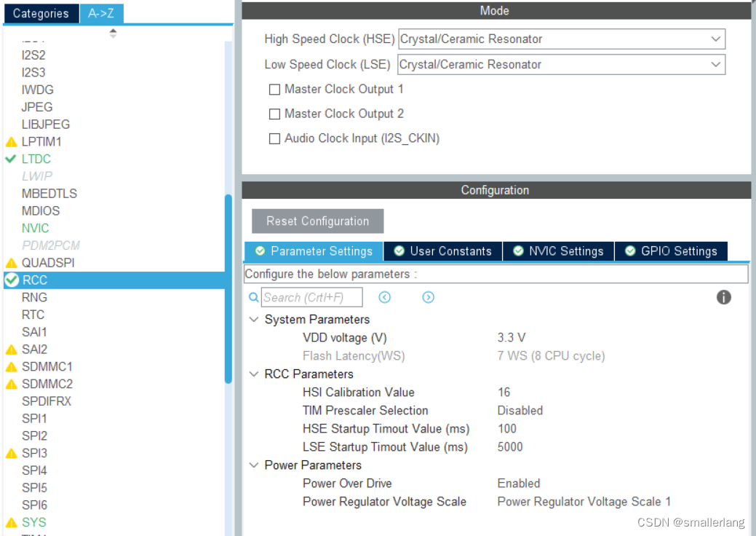Enable Master Clock Output 1

[274, 89]
